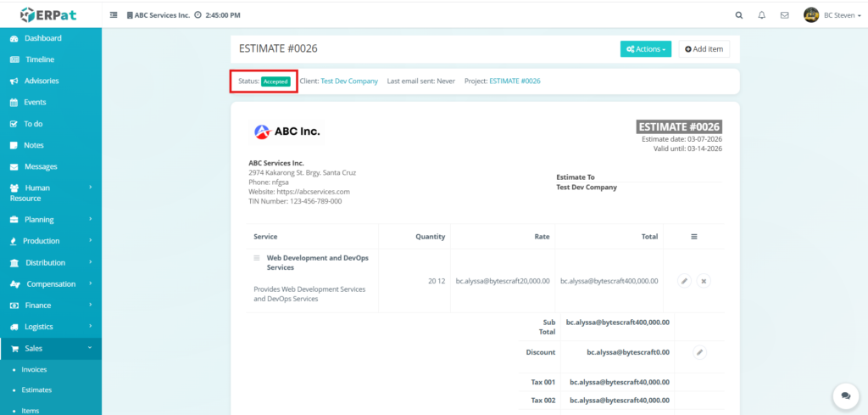Click the Accepted status badge

click(275, 81)
